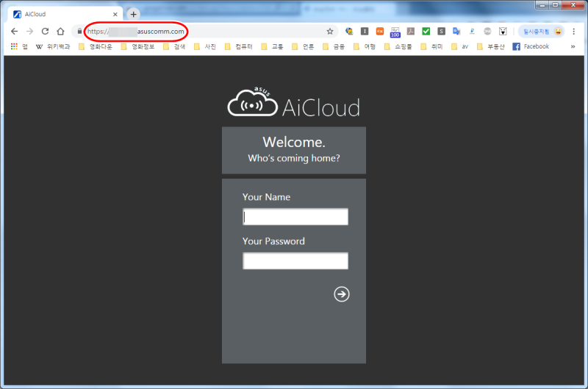The height and width of the screenshot is (389, 588).
Task: Click the profile sync paused button
Action: [542, 32]
